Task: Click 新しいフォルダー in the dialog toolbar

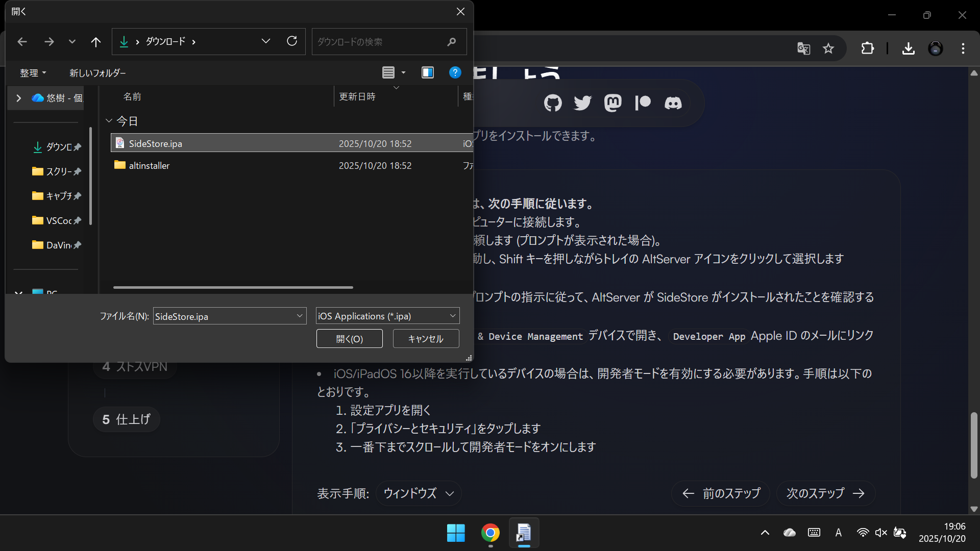Action: pos(97,73)
